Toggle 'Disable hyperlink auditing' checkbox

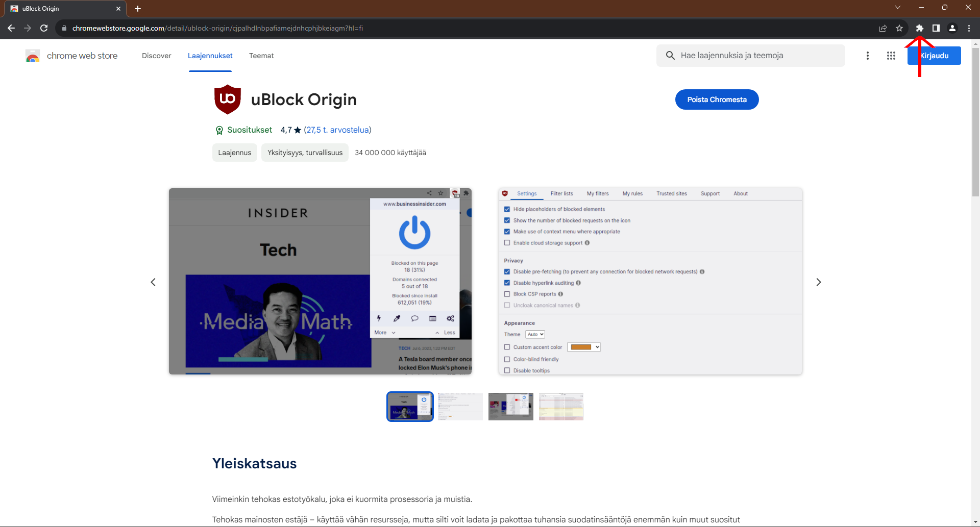(x=507, y=283)
